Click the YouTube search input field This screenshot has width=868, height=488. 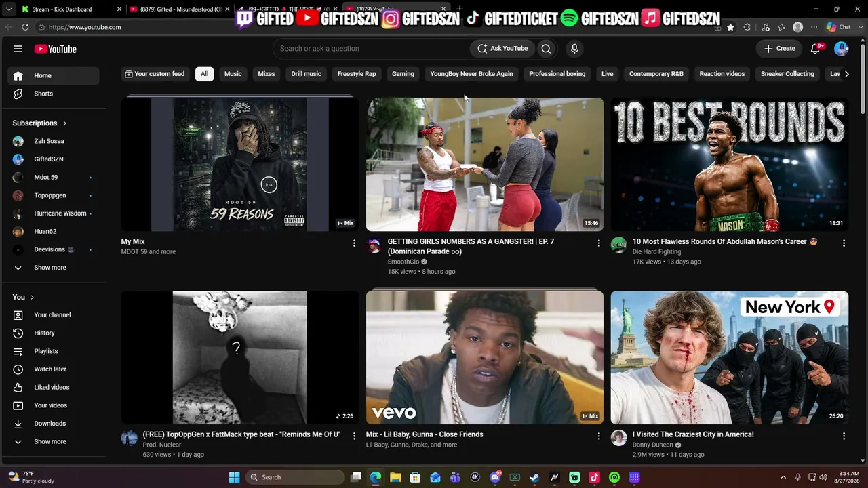coord(372,49)
